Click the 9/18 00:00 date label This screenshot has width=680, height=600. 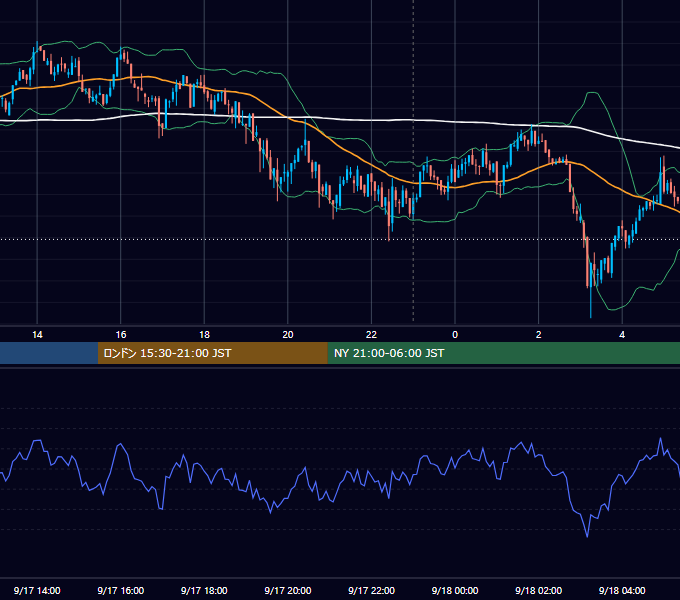tap(455, 590)
